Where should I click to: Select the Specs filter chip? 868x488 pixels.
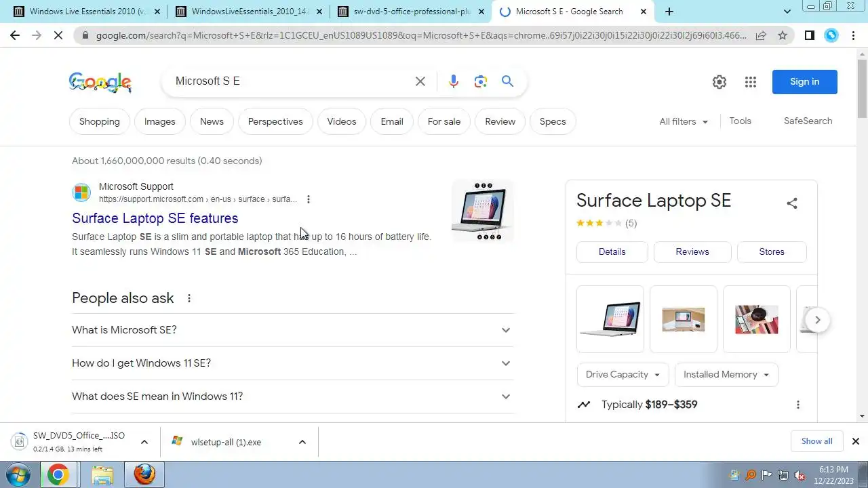pos(553,121)
